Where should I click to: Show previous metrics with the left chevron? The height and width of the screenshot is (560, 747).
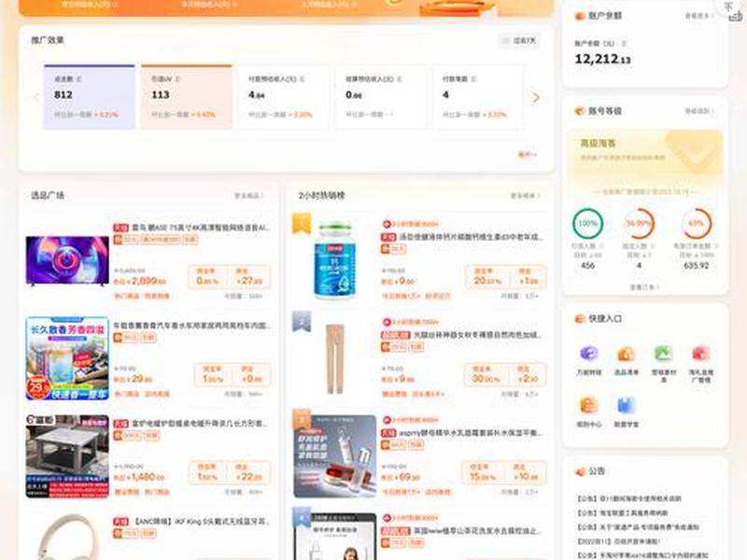(35, 98)
